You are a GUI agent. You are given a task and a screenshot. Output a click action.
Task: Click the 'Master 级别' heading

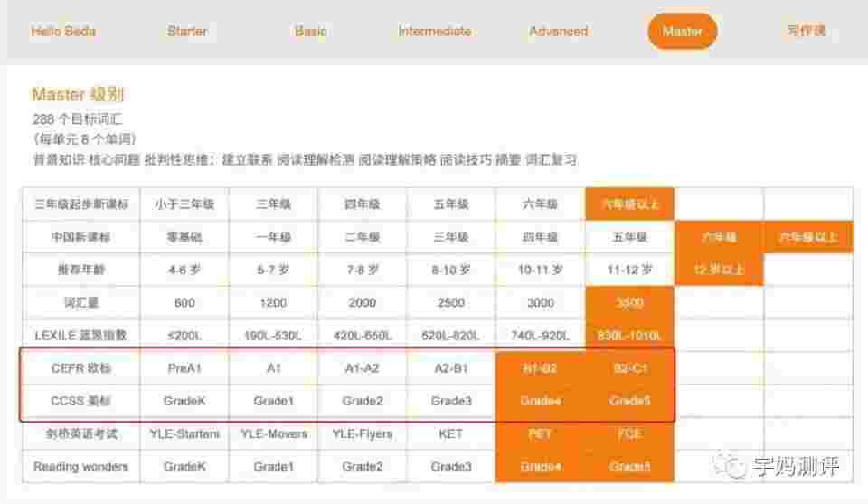point(78,95)
